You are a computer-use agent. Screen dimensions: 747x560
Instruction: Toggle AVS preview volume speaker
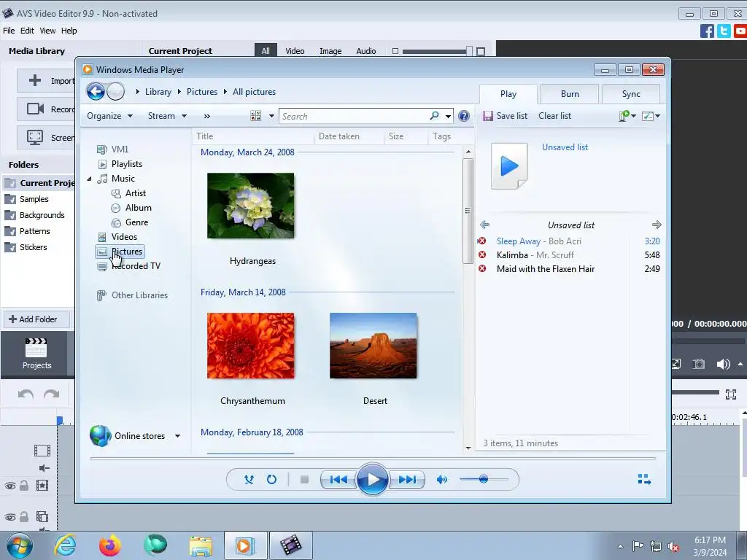723,365
